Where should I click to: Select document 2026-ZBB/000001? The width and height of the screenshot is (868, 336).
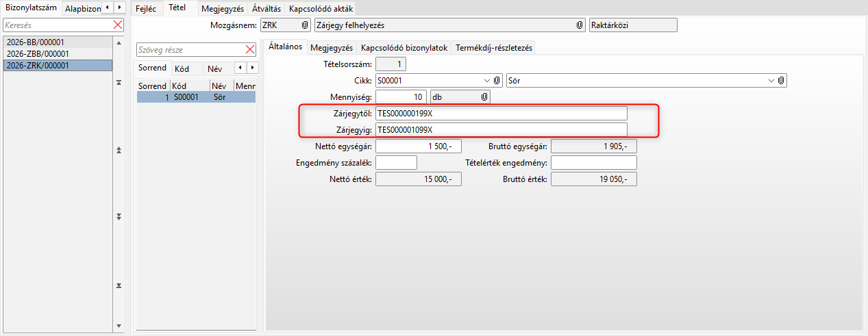tap(58, 53)
